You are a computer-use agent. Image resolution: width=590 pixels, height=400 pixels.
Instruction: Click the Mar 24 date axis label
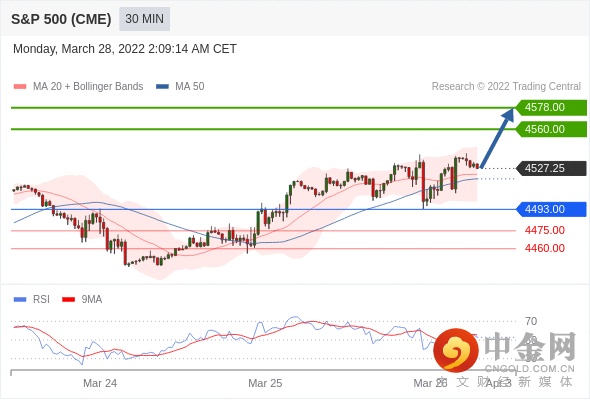point(100,383)
